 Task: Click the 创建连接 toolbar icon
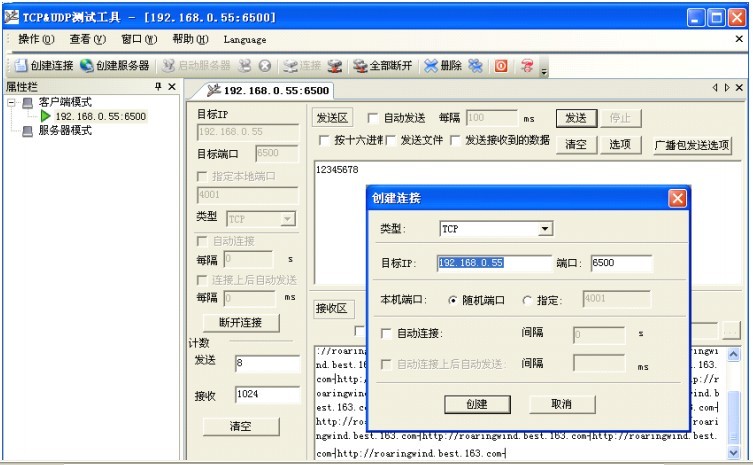tap(21, 66)
